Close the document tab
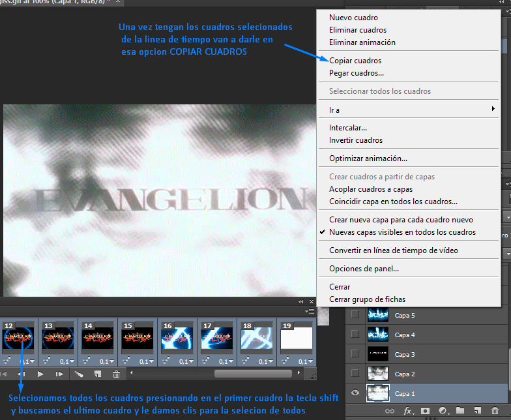 pos(118,1)
